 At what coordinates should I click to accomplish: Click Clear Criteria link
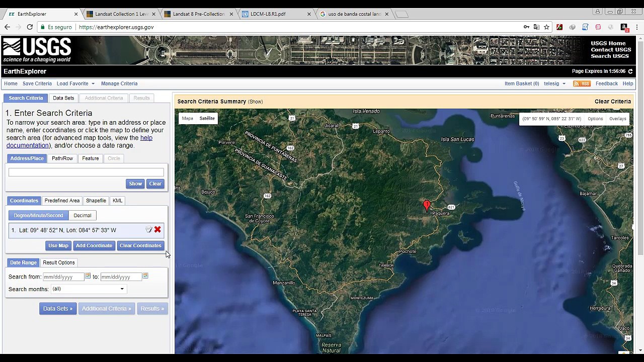(612, 102)
